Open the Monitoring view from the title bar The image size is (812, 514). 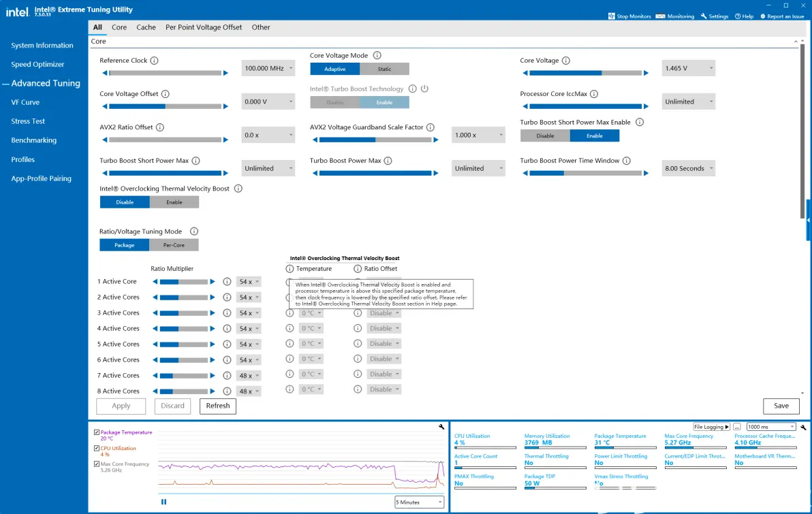675,16
